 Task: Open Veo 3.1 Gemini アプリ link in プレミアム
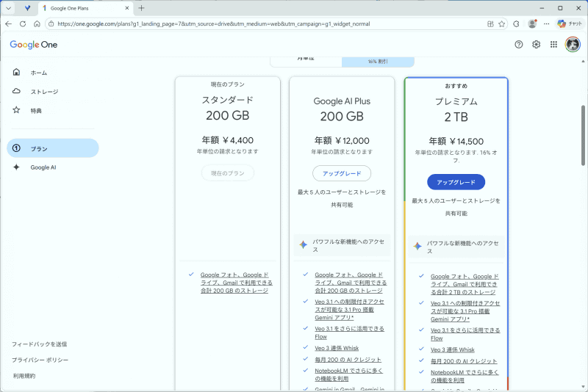click(x=465, y=311)
